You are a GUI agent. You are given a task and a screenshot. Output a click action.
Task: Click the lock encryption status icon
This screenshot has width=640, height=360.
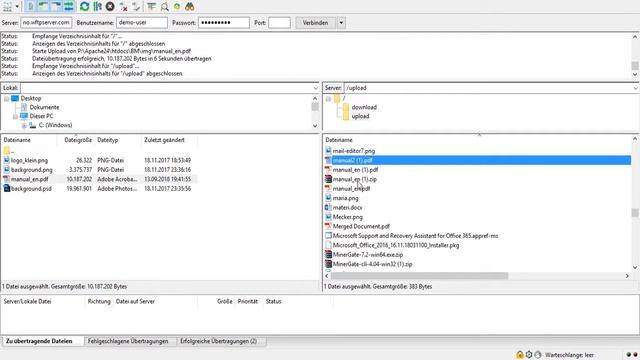pyautogui.click(x=520, y=355)
